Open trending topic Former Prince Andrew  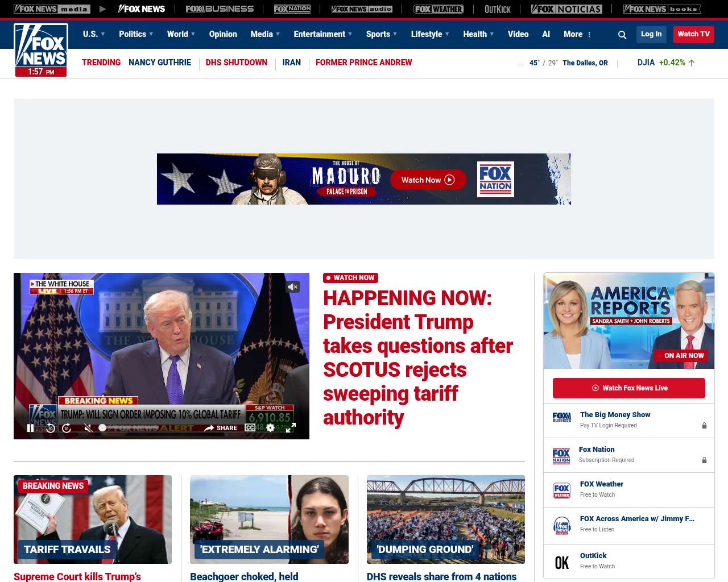pyautogui.click(x=364, y=63)
